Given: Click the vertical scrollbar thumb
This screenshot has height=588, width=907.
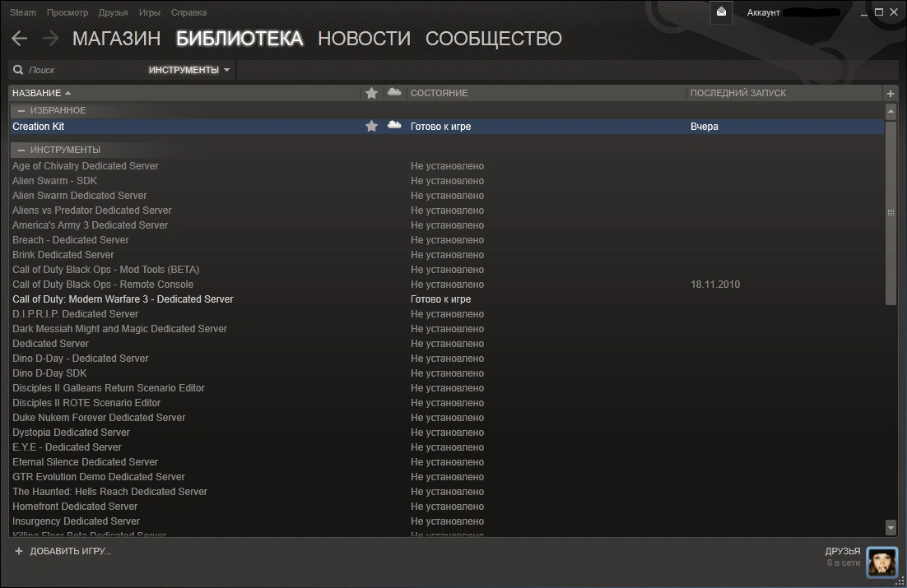Looking at the screenshot, I should pyautogui.click(x=891, y=212).
